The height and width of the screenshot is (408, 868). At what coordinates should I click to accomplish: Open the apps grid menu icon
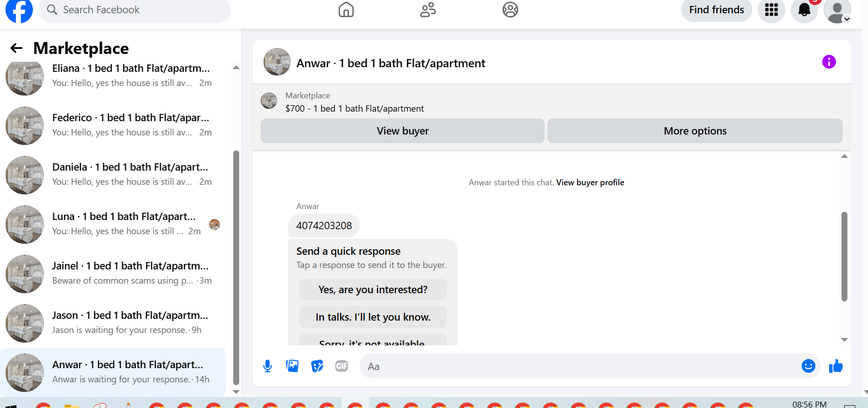click(x=772, y=10)
